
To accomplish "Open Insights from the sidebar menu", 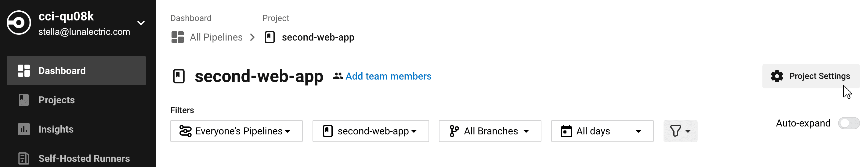I will (56, 129).
